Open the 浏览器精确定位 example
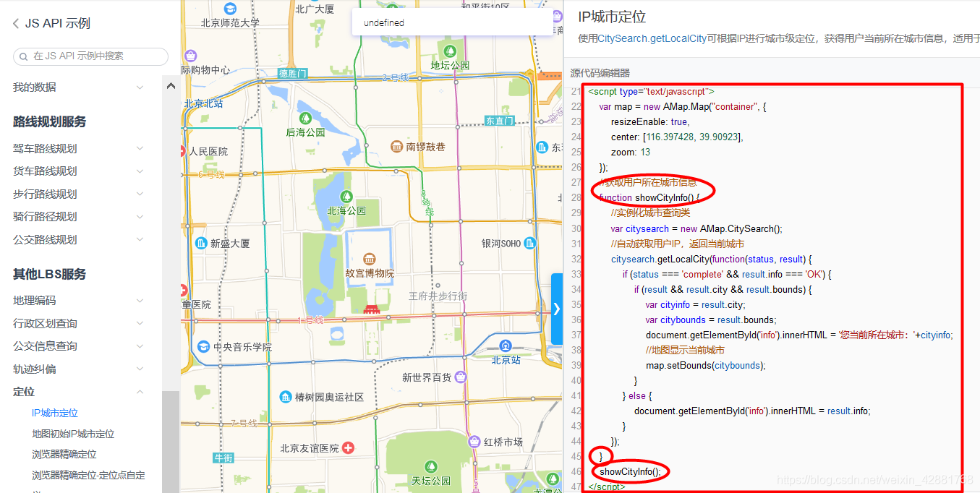 (x=64, y=455)
